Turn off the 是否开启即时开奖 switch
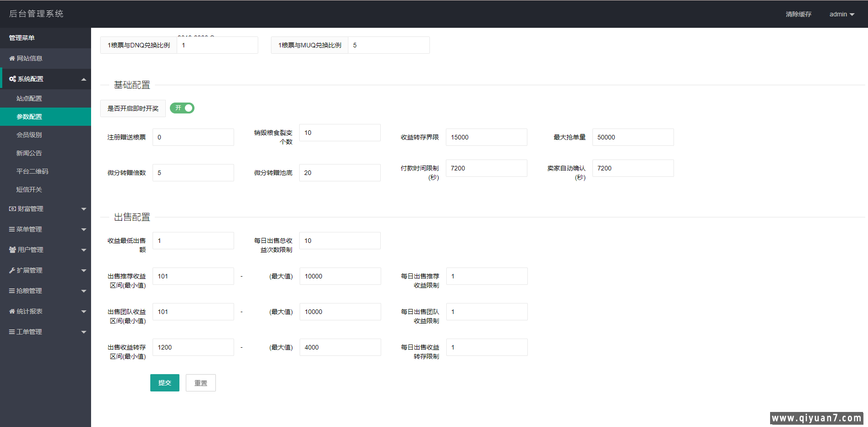 pos(182,108)
